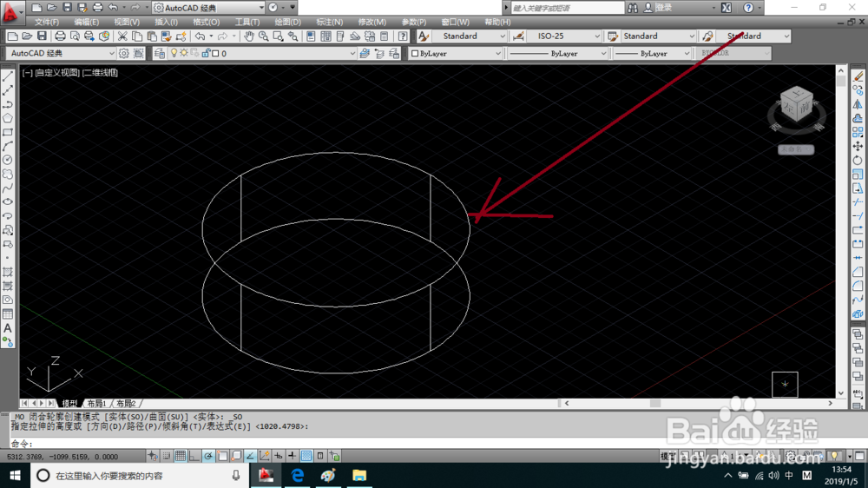Click the ViewCube in the drawing area
868x488 pixels.
796,105
